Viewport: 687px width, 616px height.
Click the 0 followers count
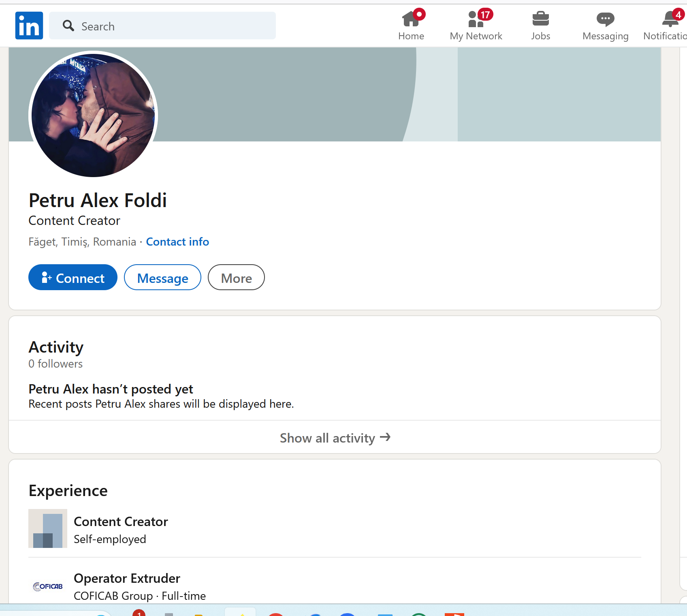click(55, 364)
